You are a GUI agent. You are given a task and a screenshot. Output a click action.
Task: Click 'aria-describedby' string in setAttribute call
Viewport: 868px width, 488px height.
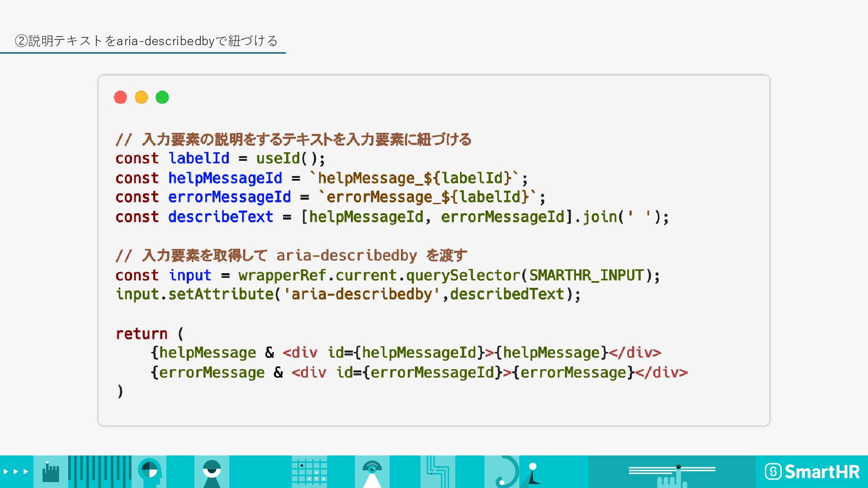point(361,295)
